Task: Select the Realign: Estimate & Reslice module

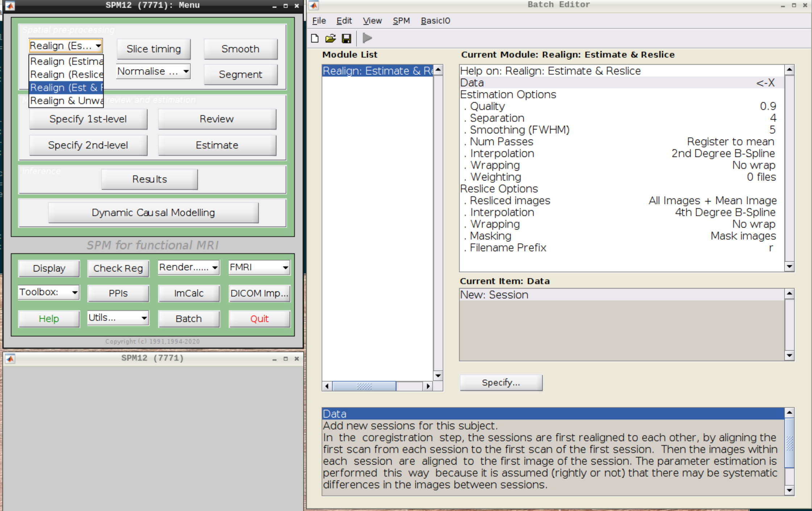Action: [x=377, y=71]
